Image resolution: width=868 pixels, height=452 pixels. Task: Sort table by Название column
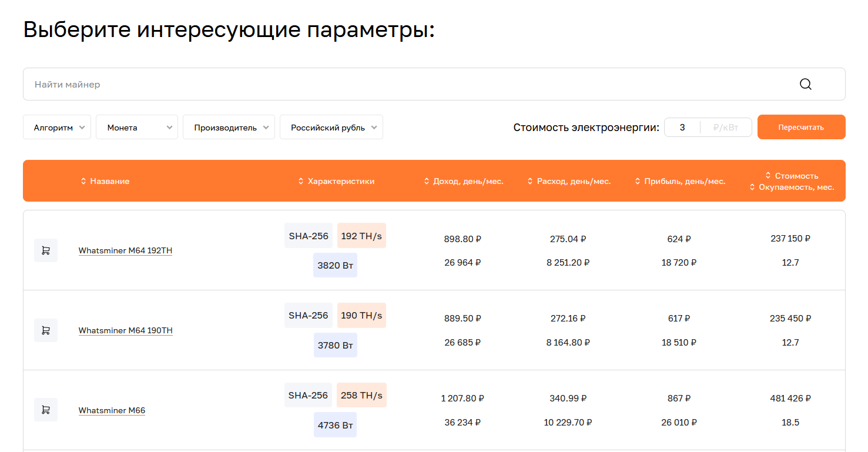coord(105,181)
